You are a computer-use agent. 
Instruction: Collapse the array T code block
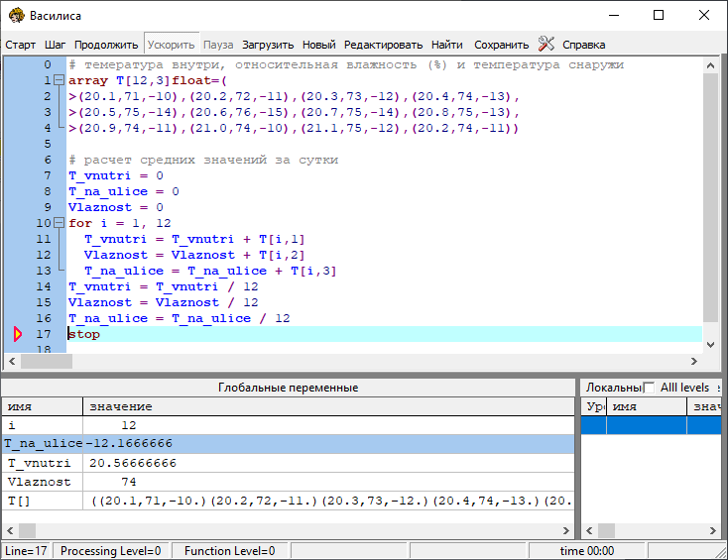60,81
